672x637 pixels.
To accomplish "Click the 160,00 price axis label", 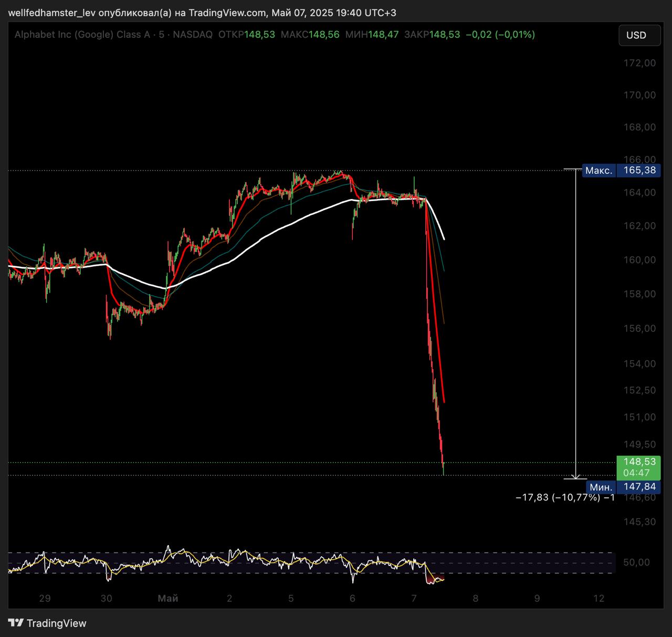I will coord(639,260).
